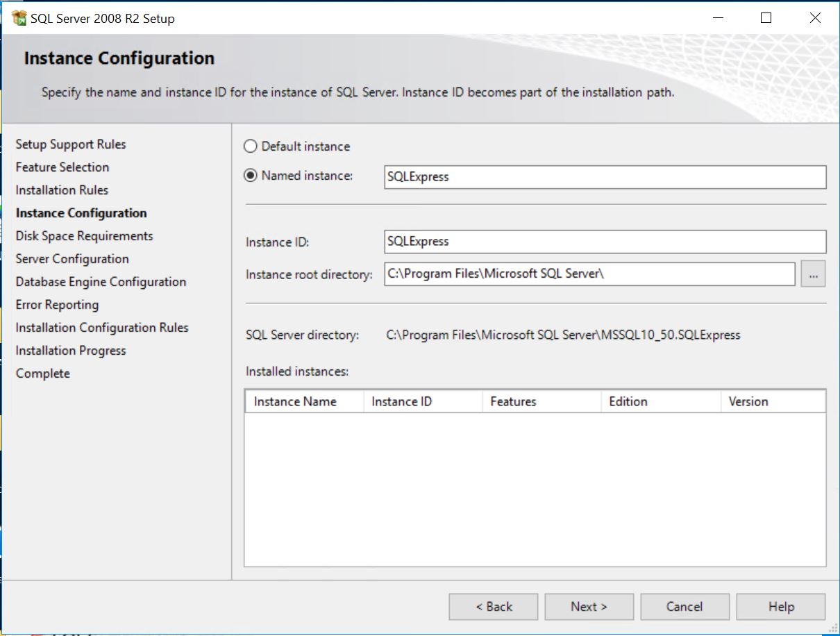Close the setup window
840x636 pixels.
pos(816,19)
